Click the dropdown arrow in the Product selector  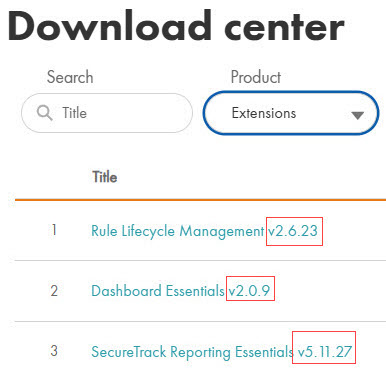(x=357, y=115)
